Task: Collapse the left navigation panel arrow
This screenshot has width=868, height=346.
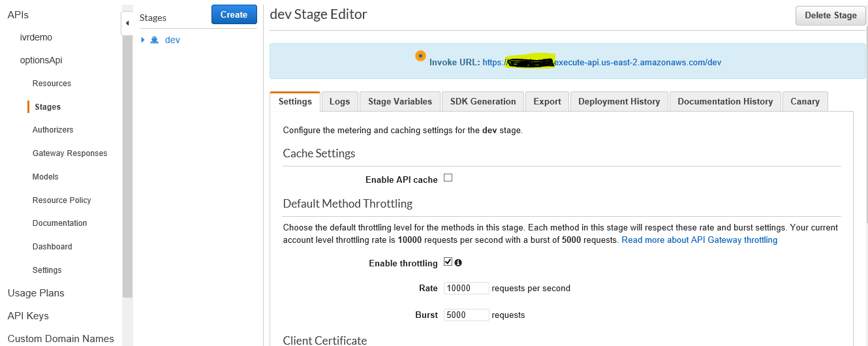Action: pyautogui.click(x=127, y=24)
